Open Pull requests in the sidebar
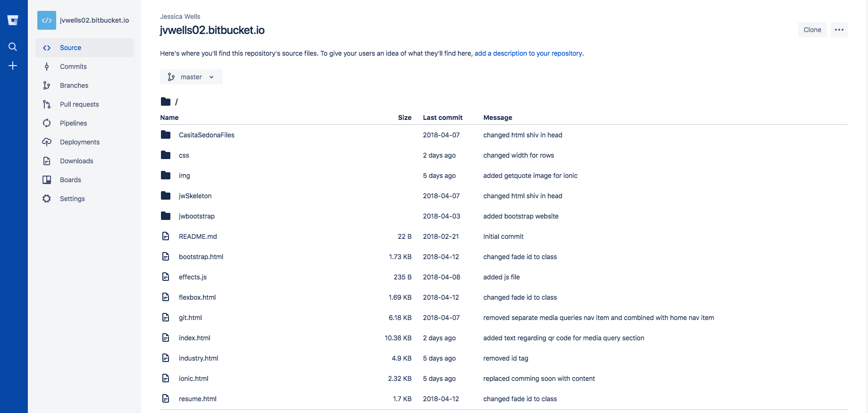 [x=84, y=104]
